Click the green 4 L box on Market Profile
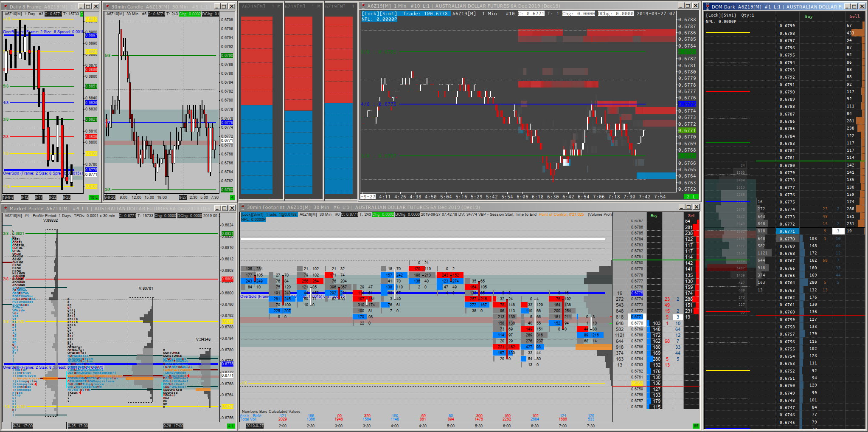 [231, 426]
